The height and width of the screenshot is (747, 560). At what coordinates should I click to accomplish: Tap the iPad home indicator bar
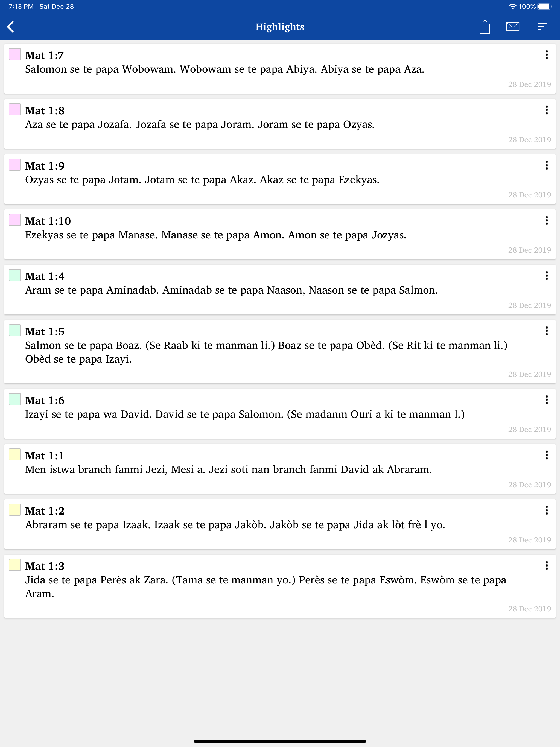coord(280,741)
